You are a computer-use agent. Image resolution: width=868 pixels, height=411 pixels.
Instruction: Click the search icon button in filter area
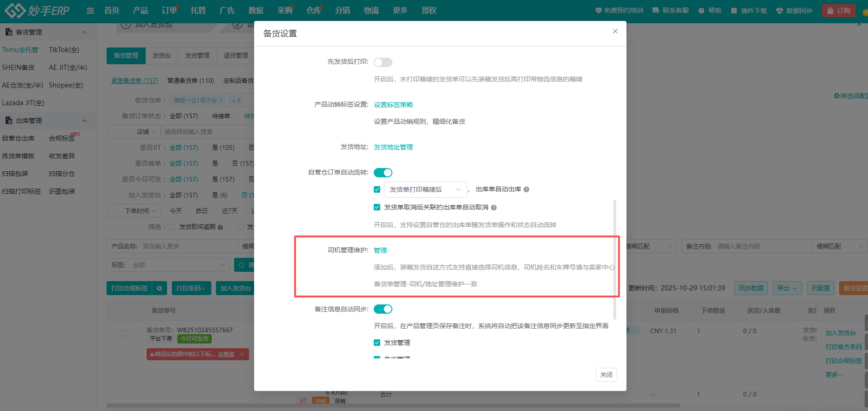tap(244, 265)
